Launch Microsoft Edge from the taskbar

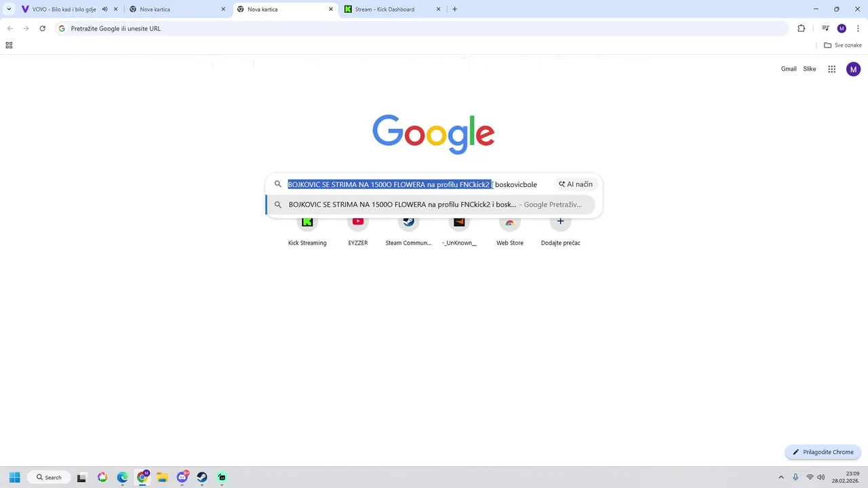(122, 477)
